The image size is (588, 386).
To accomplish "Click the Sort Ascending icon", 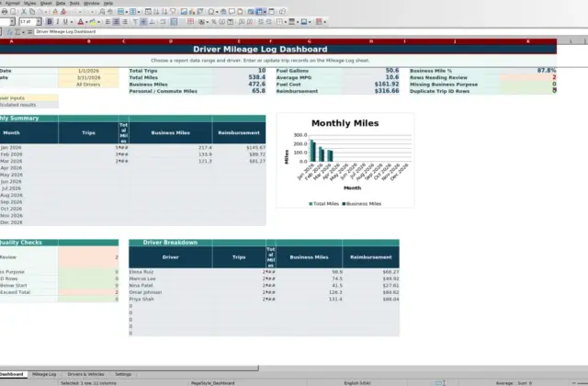I will tap(156, 12).
